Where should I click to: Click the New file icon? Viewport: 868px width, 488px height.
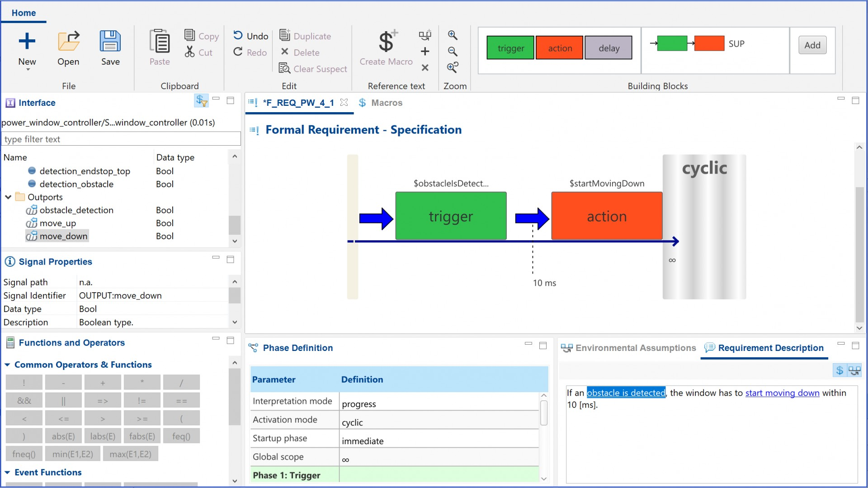27,41
